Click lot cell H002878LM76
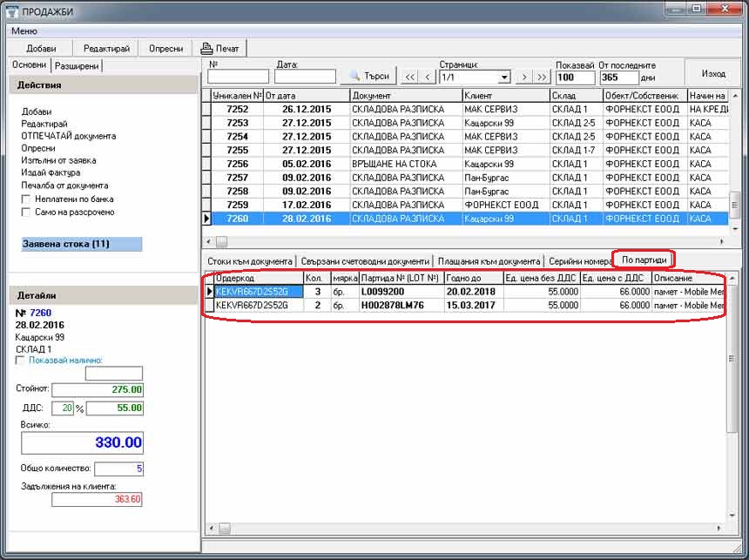This screenshot has height=560, width=749. (x=401, y=306)
